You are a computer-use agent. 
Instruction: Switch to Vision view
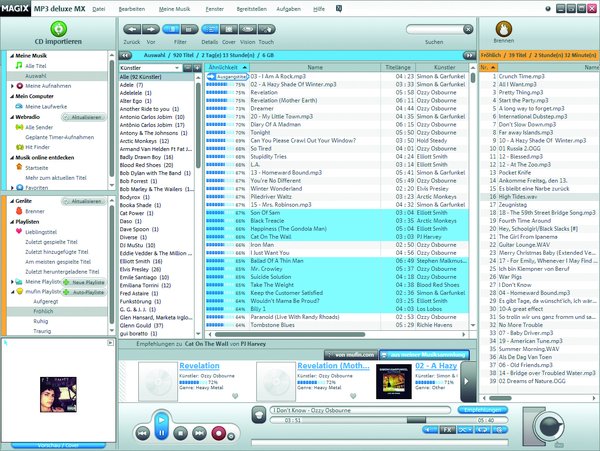(248, 29)
